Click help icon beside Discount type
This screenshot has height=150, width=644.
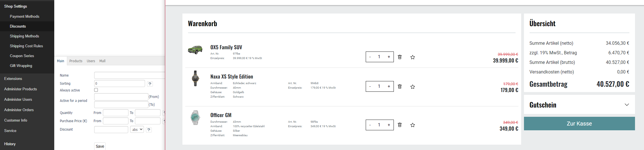pos(149,130)
